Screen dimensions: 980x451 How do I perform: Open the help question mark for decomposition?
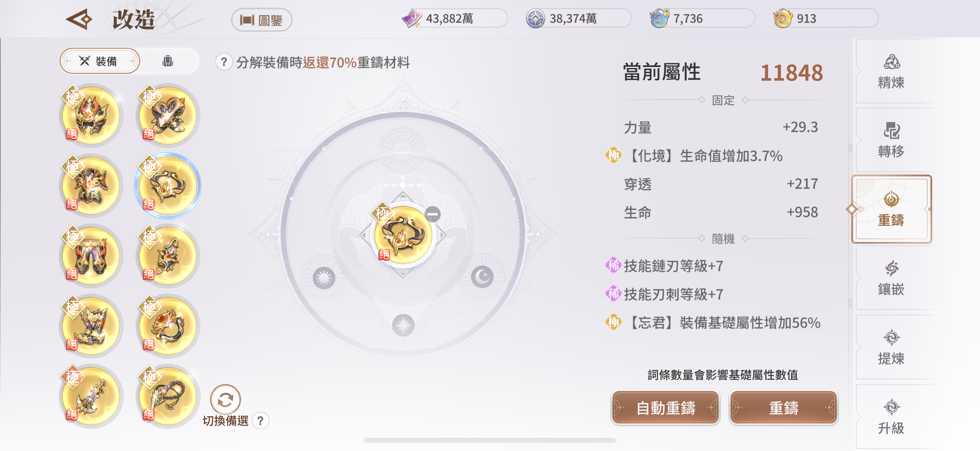(x=224, y=62)
